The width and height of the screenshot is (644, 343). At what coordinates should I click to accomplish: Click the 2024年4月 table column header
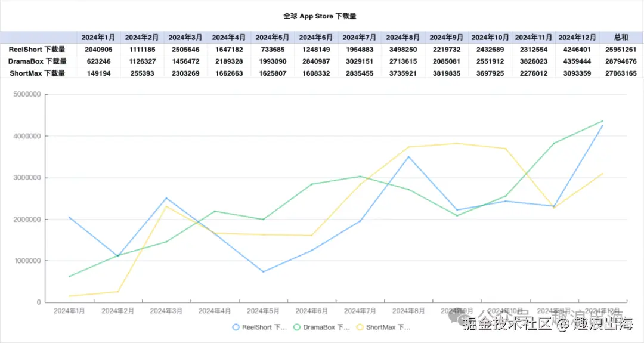[x=229, y=38]
